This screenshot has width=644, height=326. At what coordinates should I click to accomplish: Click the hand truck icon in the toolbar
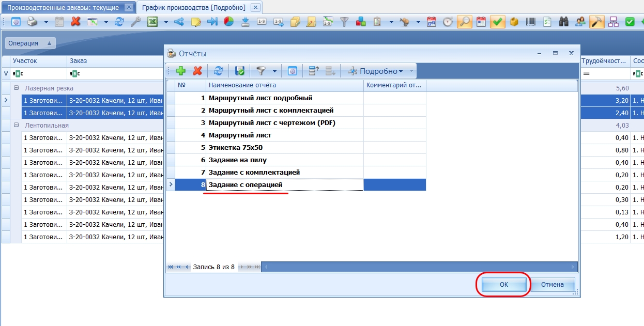[405, 22]
